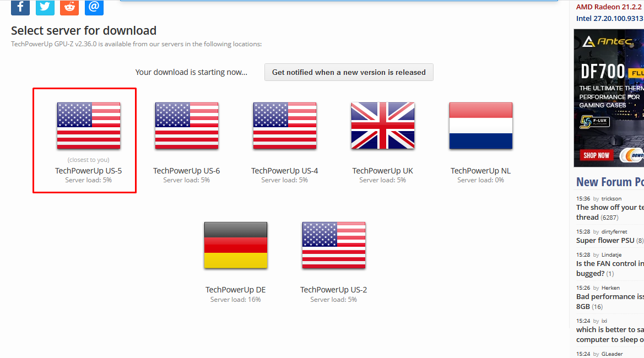Select the TechPowerUp US-4 server name
The width and height of the screenshot is (644, 358).
click(x=285, y=171)
